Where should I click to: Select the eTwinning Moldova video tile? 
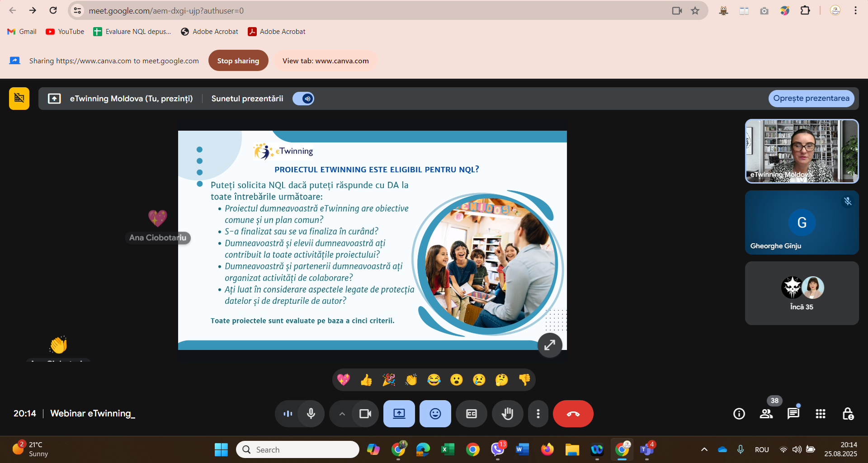point(802,151)
